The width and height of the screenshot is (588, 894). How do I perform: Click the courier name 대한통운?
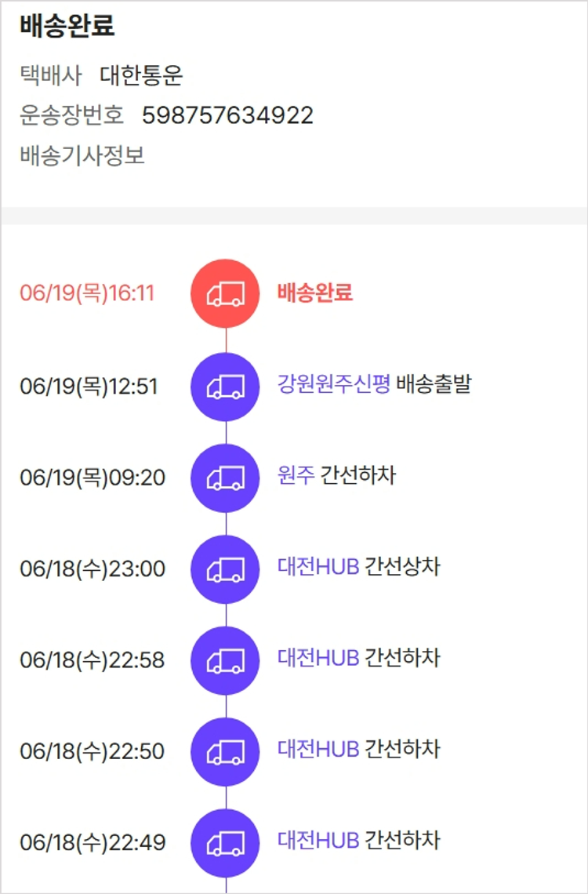(141, 75)
